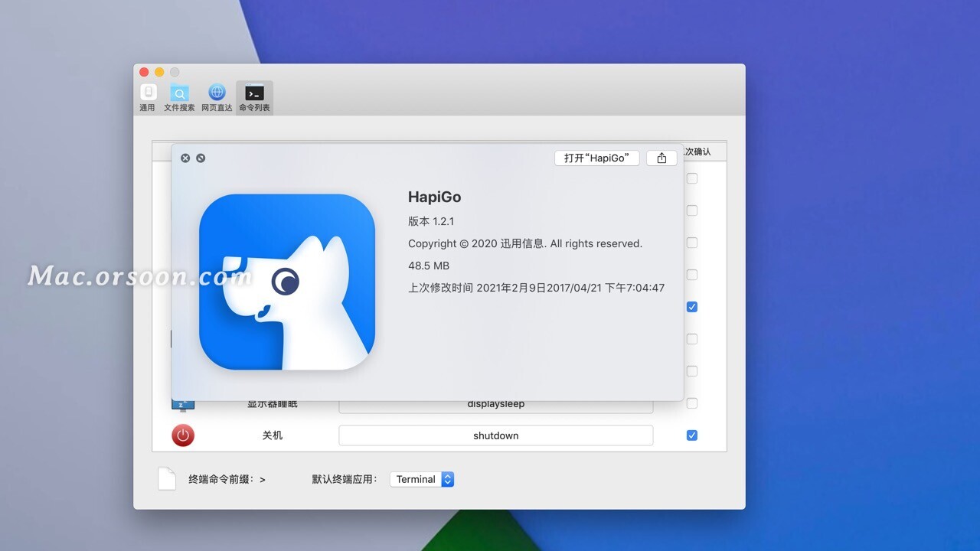The width and height of the screenshot is (980, 551).
Task: Click the red shutdown power icon
Action: coord(183,435)
